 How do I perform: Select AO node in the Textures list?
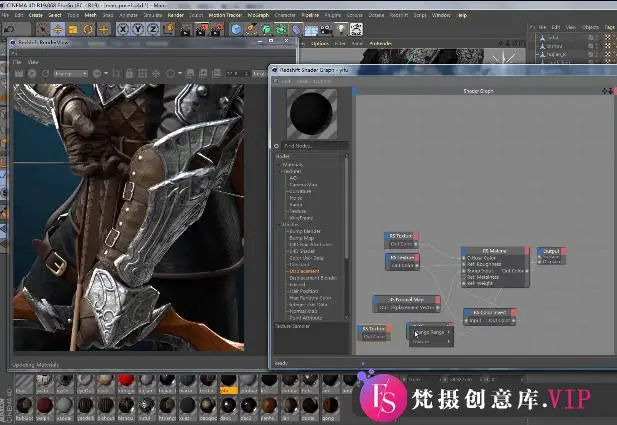293,178
